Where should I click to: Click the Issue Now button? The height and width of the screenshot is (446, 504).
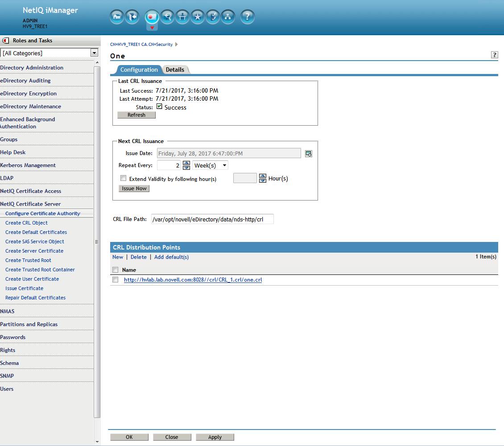[134, 188]
